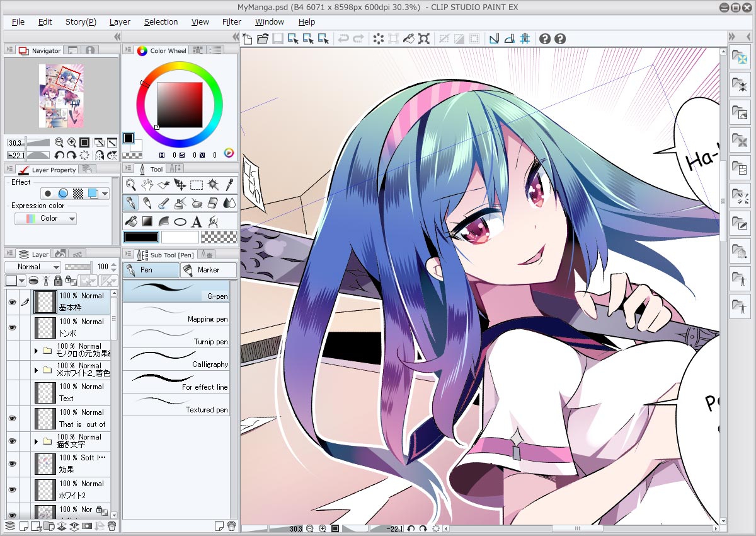
Task: Open the Filter menu
Action: click(232, 21)
